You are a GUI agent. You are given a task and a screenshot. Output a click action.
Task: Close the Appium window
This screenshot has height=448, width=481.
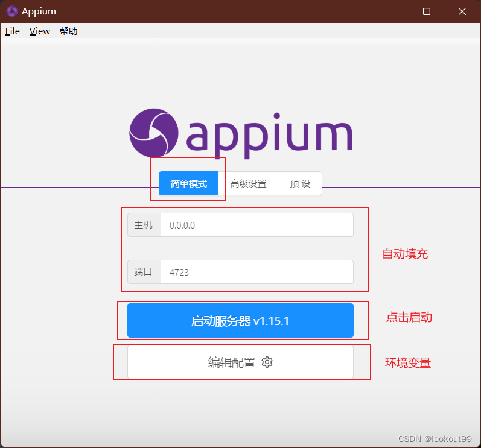click(462, 11)
